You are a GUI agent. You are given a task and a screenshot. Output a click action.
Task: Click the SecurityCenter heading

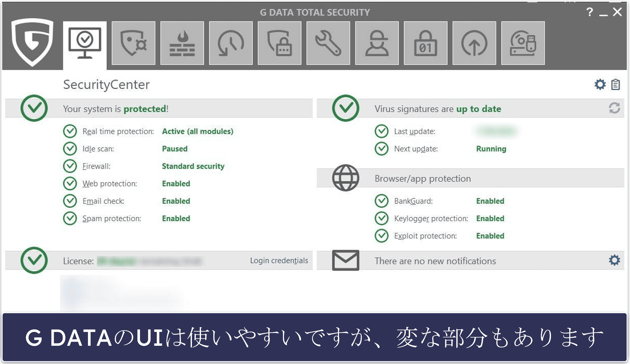pos(106,85)
